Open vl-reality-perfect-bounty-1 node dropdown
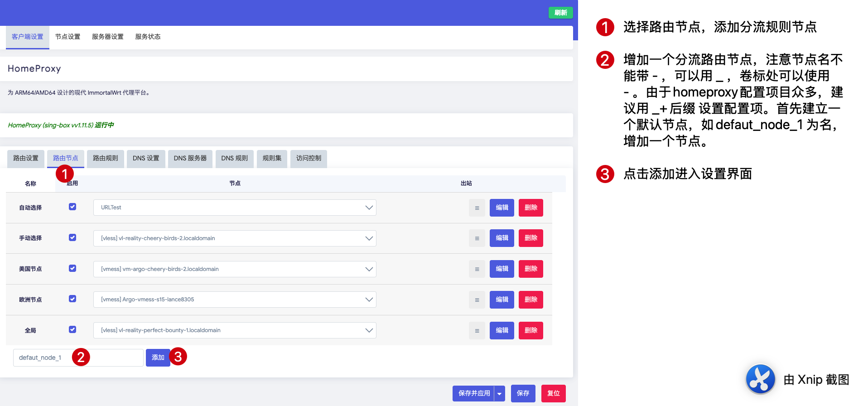868x406 pixels. 235,330
